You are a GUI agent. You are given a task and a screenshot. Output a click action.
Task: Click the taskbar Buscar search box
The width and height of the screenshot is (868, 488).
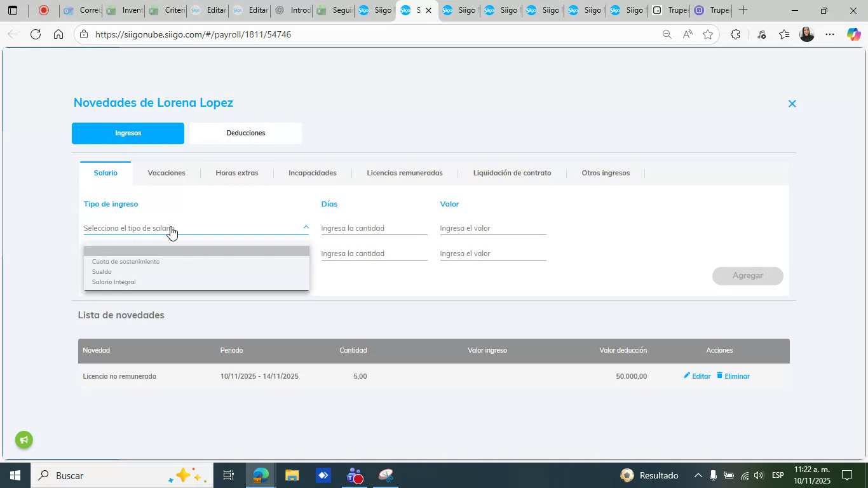click(x=121, y=475)
